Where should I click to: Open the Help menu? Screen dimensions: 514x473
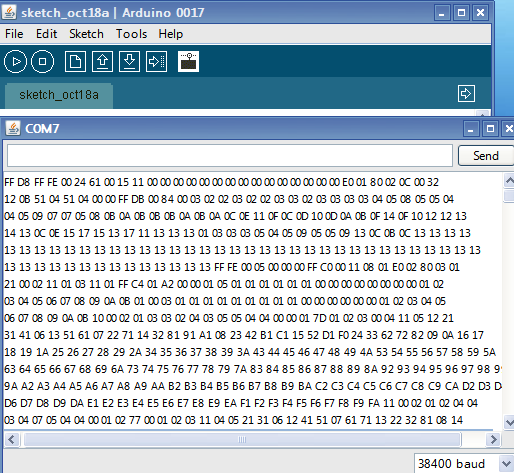pyautogui.click(x=171, y=34)
